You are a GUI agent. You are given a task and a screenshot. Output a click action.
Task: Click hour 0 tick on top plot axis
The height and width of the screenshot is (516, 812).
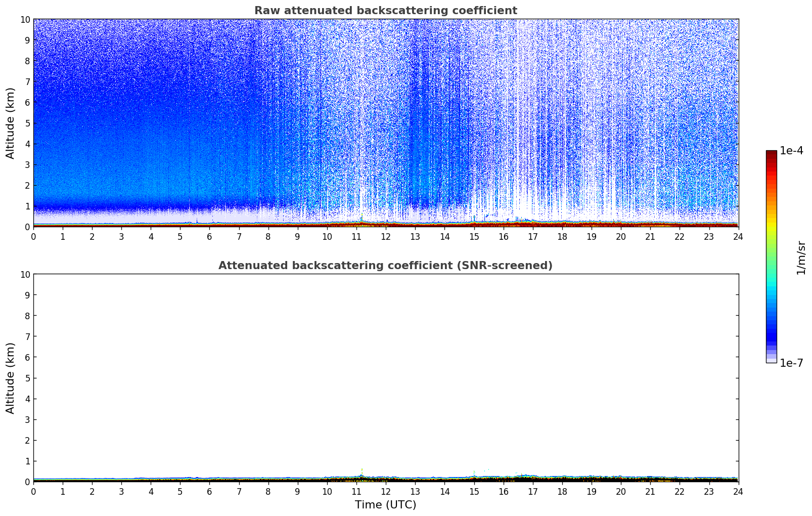coord(33,236)
